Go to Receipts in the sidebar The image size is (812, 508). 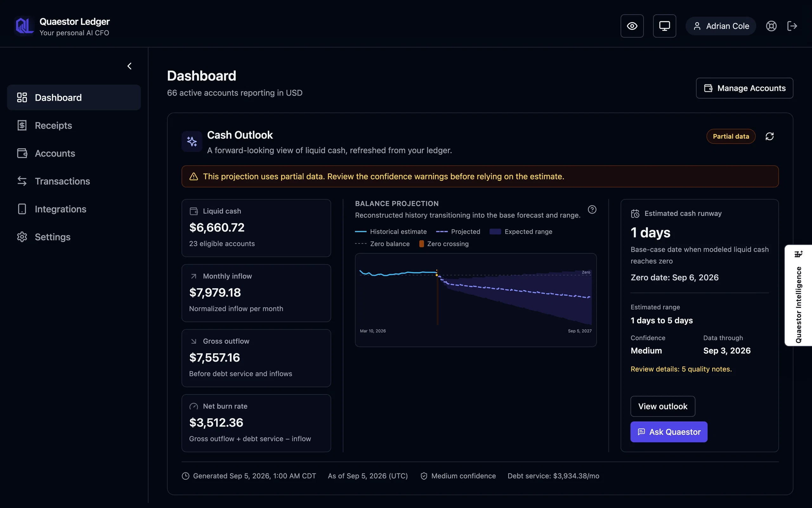click(74, 125)
